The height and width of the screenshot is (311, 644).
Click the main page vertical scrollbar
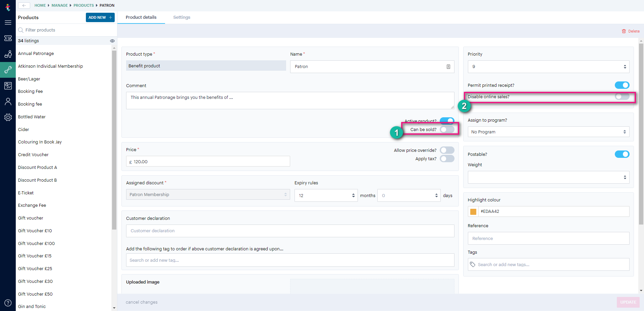click(x=641, y=134)
